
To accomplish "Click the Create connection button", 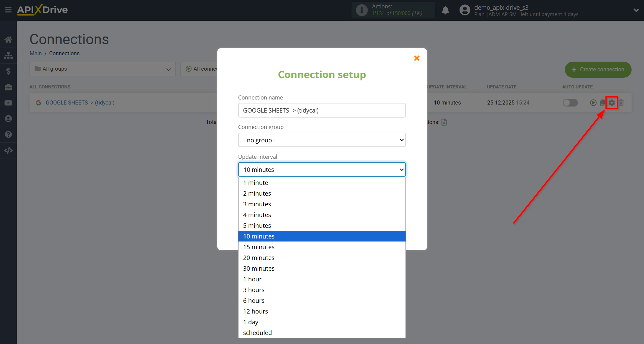I will [598, 70].
